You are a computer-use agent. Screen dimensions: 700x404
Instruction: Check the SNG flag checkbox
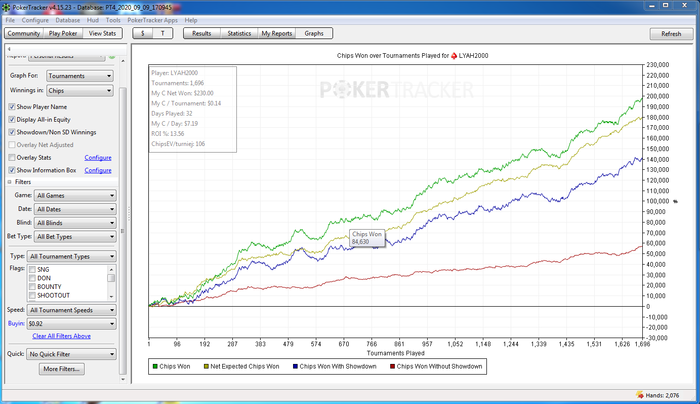coord(32,270)
